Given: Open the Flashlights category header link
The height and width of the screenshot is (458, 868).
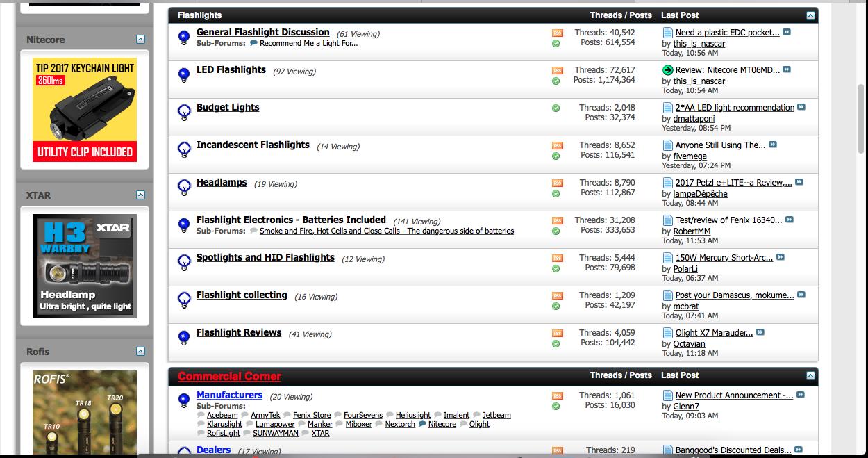Looking at the screenshot, I should (199, 15).
